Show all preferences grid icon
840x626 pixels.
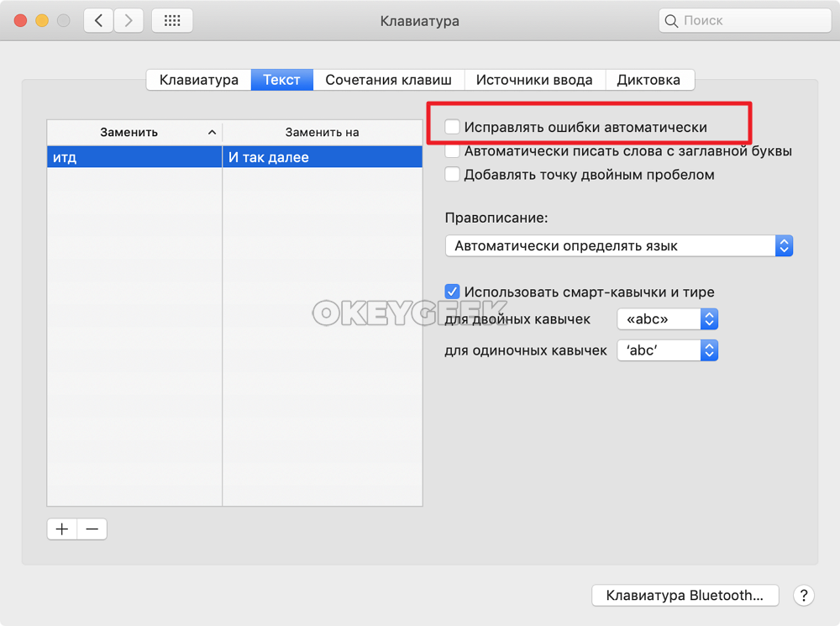coord(171,21)
